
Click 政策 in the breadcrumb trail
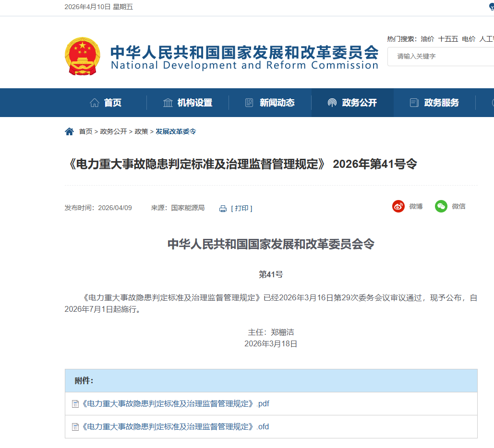click(x=141, y=131)
